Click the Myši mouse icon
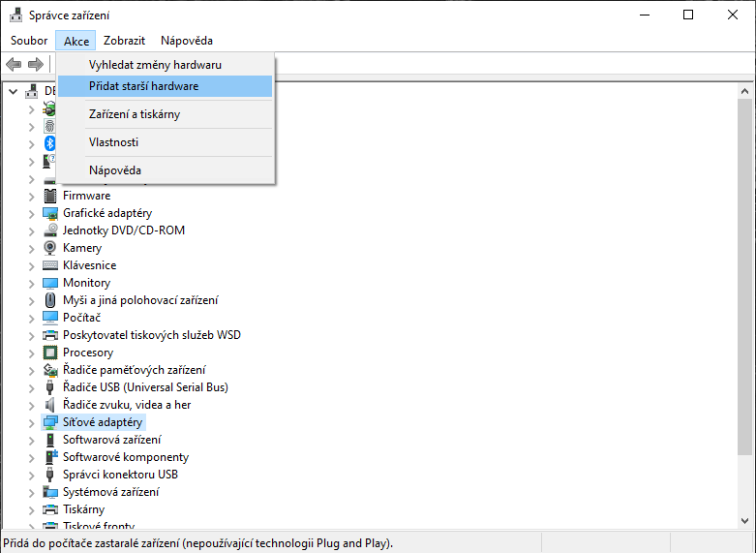 click(50, 300)
